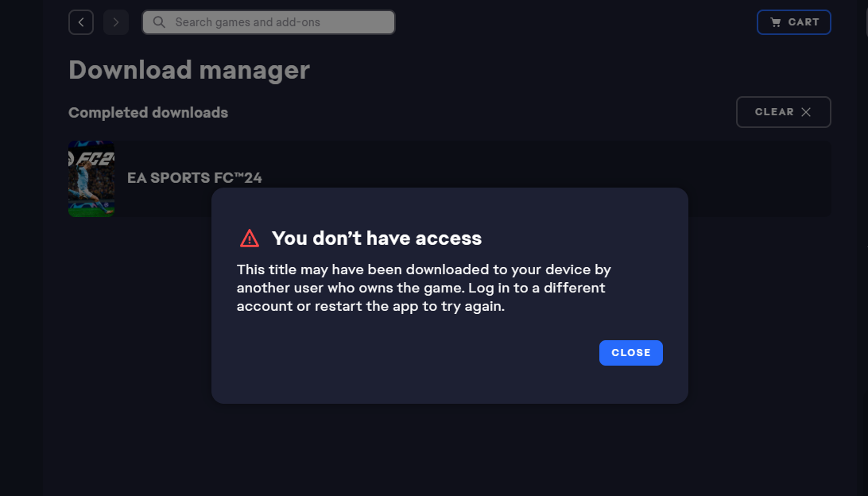
Task: Click the Download manager page heading
Action: [x=188, y=70]
